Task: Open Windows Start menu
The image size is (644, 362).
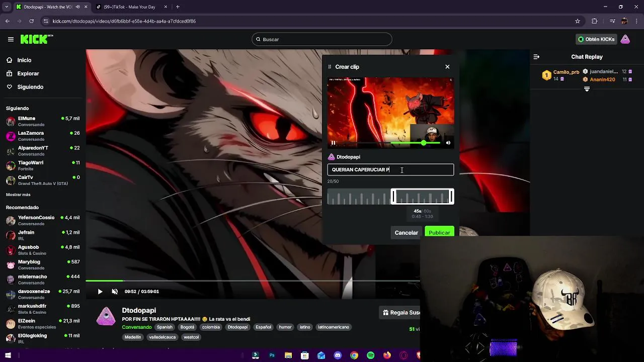Action: coord(8,355)
